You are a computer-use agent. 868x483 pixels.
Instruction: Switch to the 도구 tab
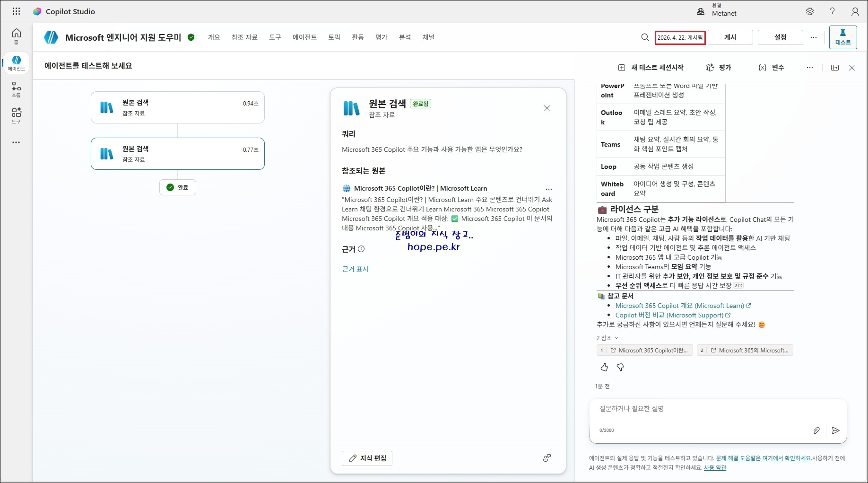pyautogui.click(x=275, y=37)
